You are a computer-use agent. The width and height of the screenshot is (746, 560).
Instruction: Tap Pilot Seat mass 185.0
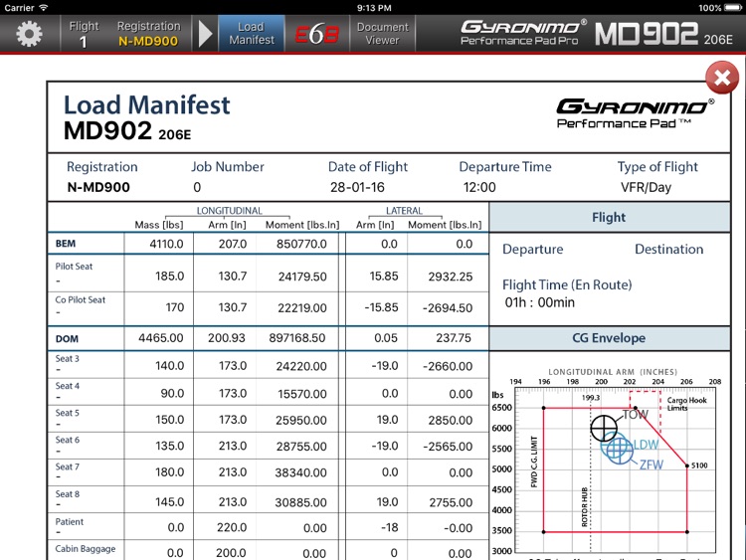[x=170, y=277]
